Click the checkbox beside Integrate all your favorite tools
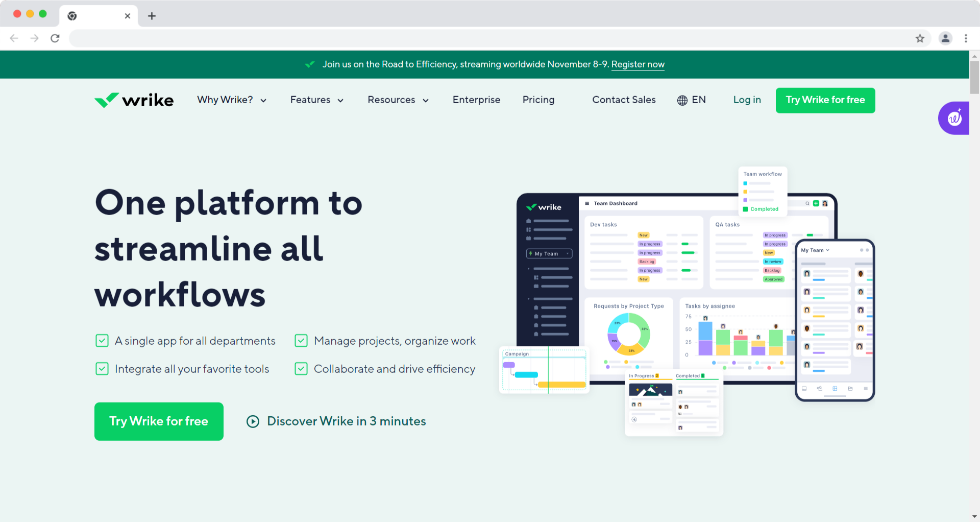 pyautogui.click(x=102, y=369)
